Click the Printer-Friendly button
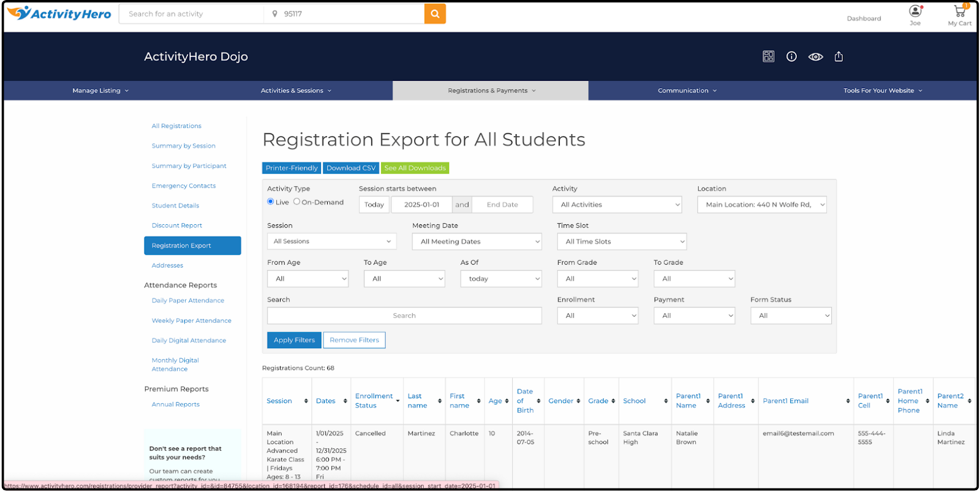The image size is (980, 492). pyautogui.click(x=292, y=168)
